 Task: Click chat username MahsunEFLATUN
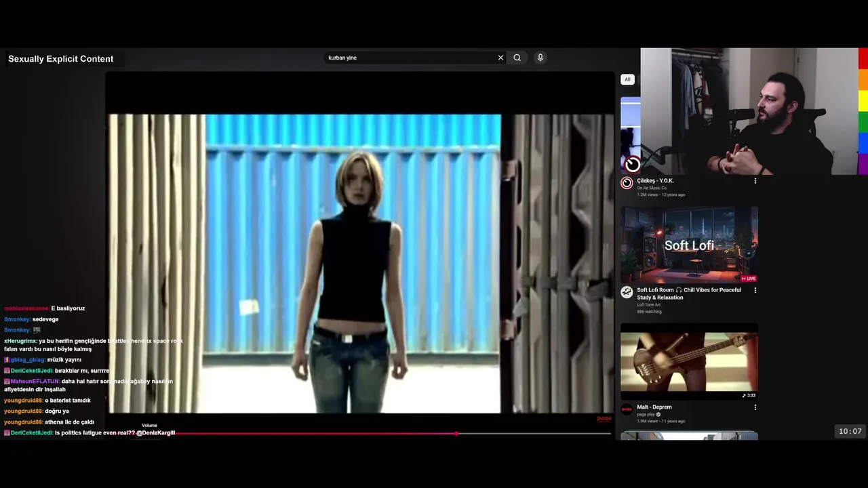pyautogui.click(x=35, y=382)
